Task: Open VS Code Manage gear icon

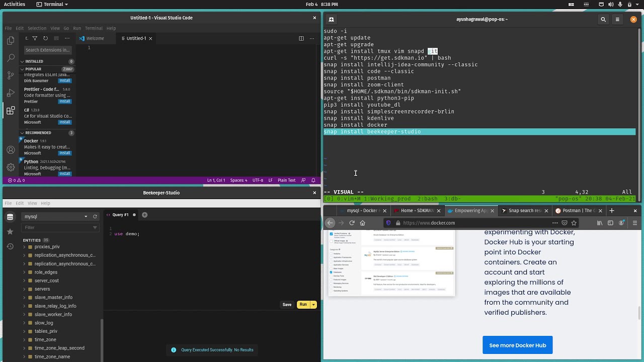Action: (11, 167)
